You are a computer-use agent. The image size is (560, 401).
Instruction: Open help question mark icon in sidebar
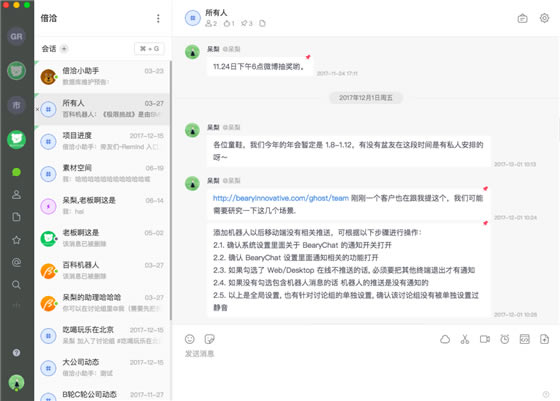point(16,353)
